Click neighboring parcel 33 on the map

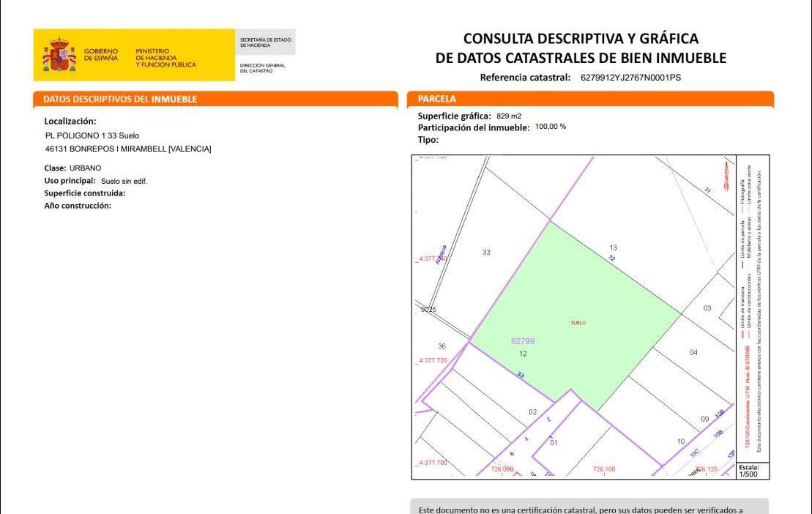coord(486,253)
